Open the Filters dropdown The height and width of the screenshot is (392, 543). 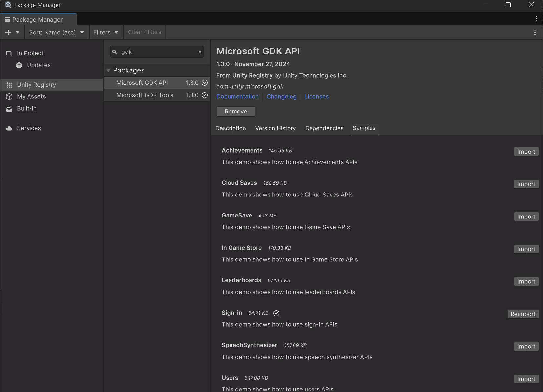tap(106, 32)
